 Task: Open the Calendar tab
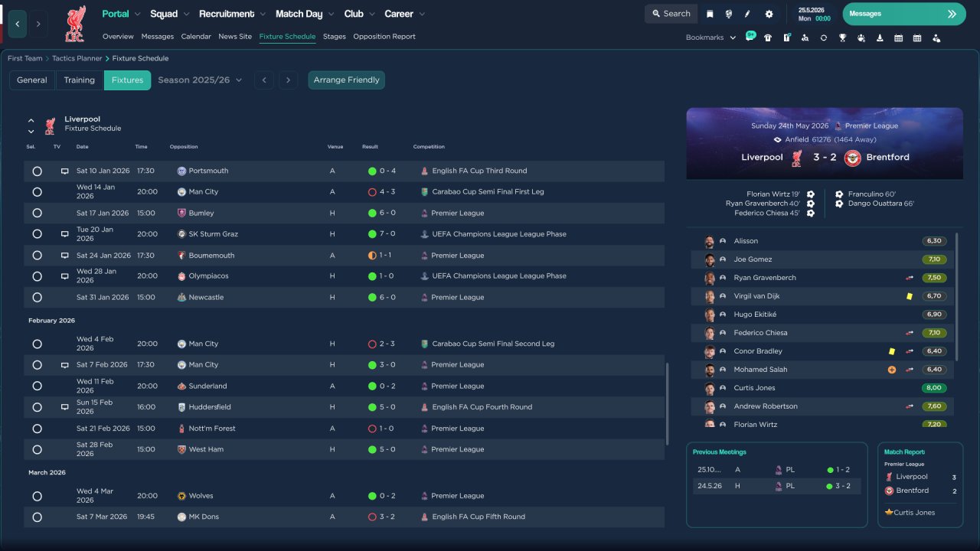coord(196,37)
